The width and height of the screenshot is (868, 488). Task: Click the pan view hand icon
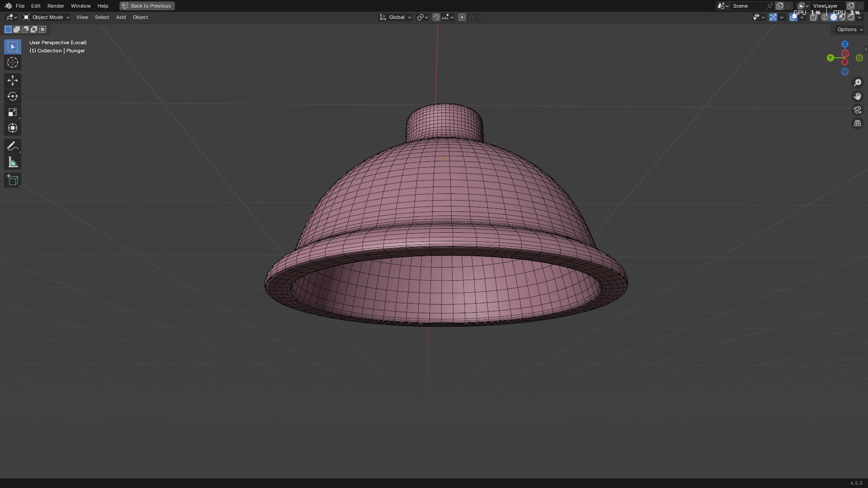coord(857,96)
